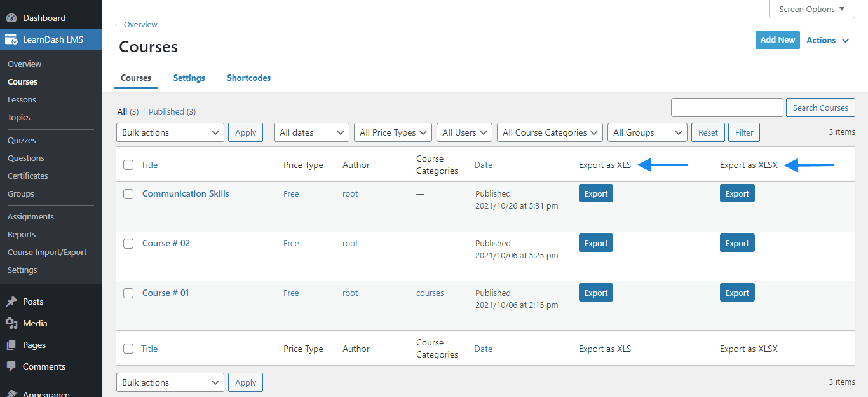Screen dimensions: 868x397
Task: Open the Communication Skills course link
Action: point(186,193)
